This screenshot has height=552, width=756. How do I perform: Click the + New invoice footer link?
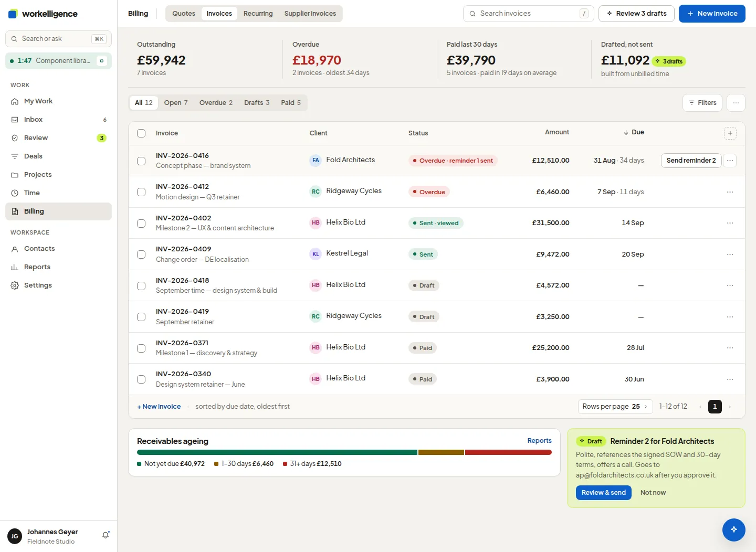click(159, 407)
